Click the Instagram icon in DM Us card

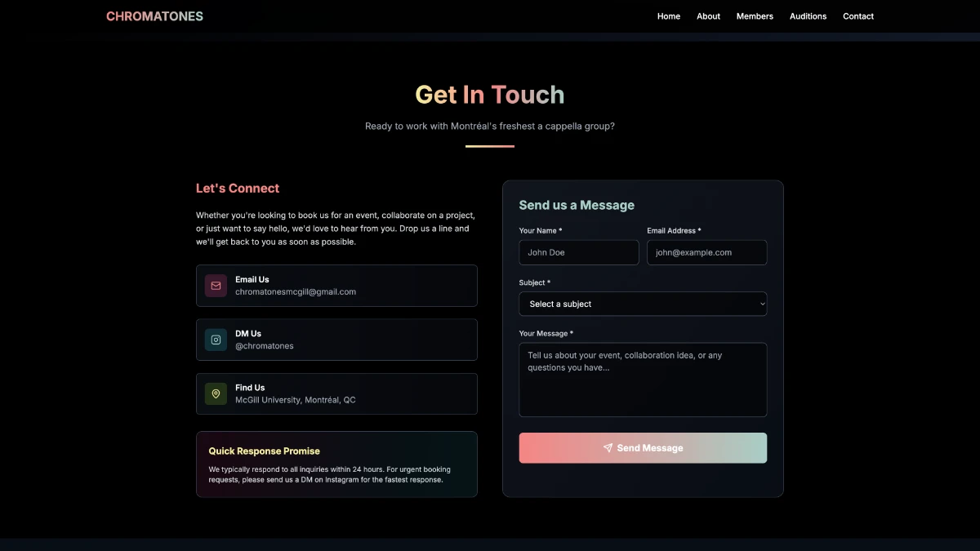pos(216,340)
